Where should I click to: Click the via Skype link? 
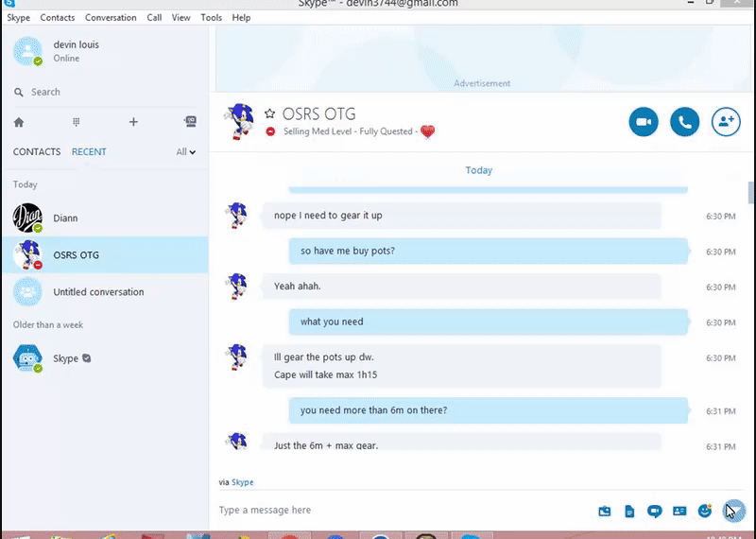click(242, 482)
